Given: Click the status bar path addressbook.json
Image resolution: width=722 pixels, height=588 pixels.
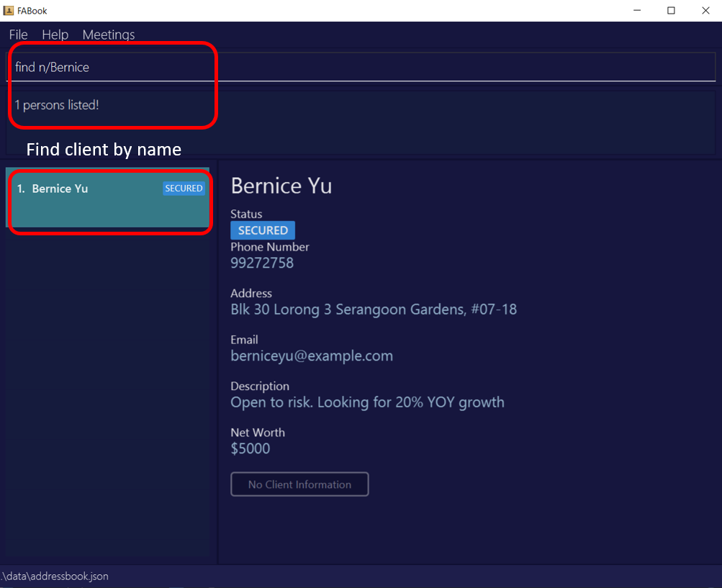Looking at the screenshot, I should 54,576.
